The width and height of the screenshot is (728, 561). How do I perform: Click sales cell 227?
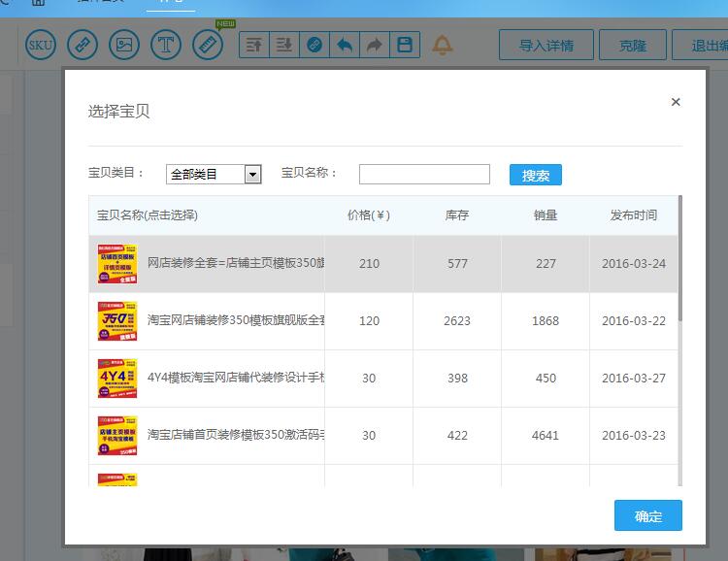546,264
